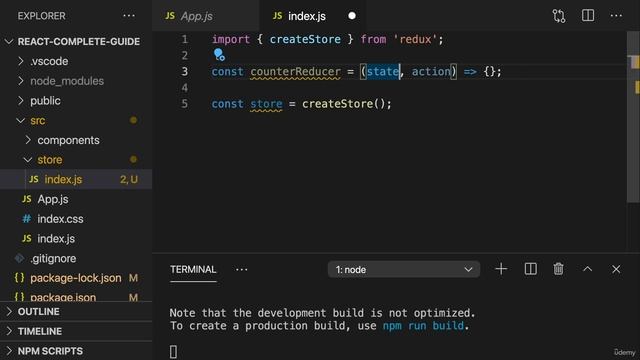
Task: Open package-lock.json file
Action: click(76, 278)
